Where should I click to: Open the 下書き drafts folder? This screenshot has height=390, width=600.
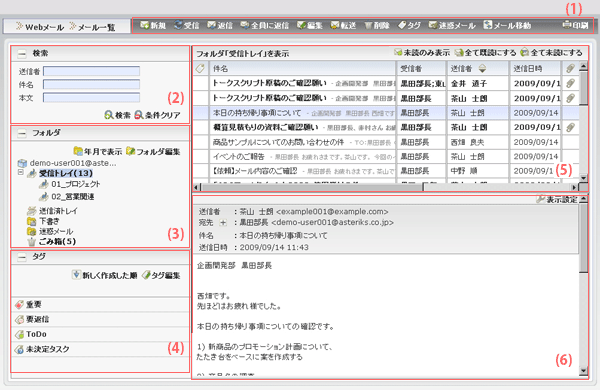[x=49, y=221]
